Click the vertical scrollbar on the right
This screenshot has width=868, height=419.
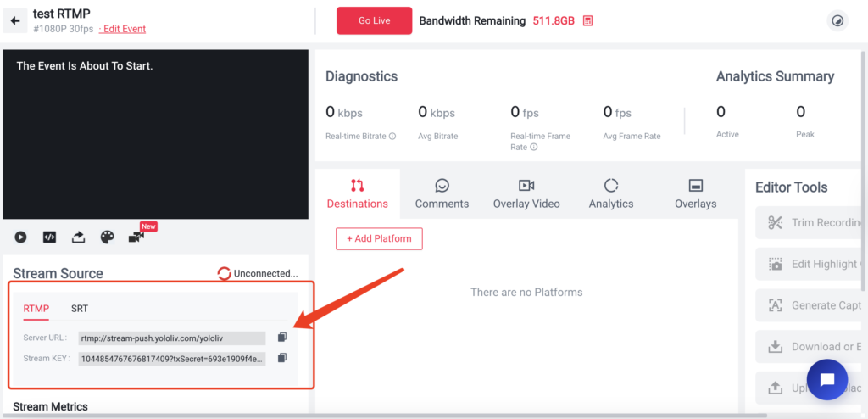point(864,170)
